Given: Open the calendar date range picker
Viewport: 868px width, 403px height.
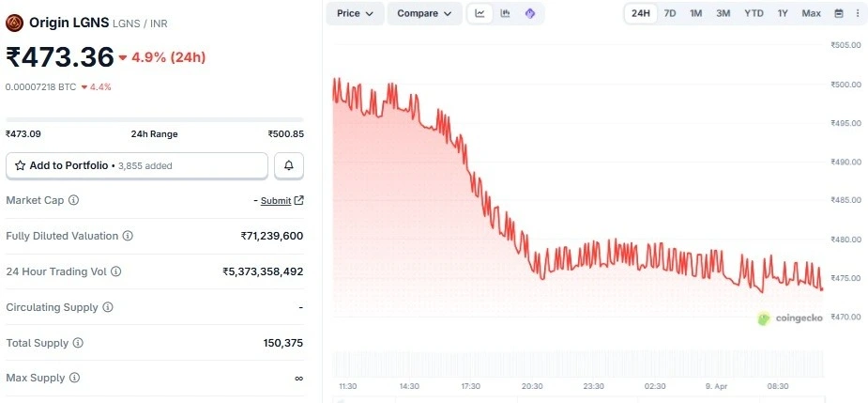Looking at the screenshot, I should coord(839,13).
